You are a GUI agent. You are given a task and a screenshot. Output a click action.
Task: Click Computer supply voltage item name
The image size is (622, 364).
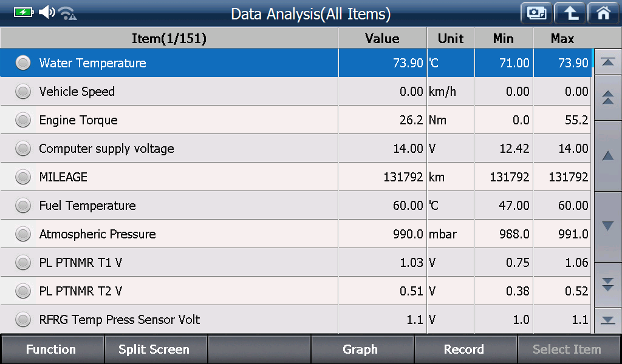coord(106,149)
